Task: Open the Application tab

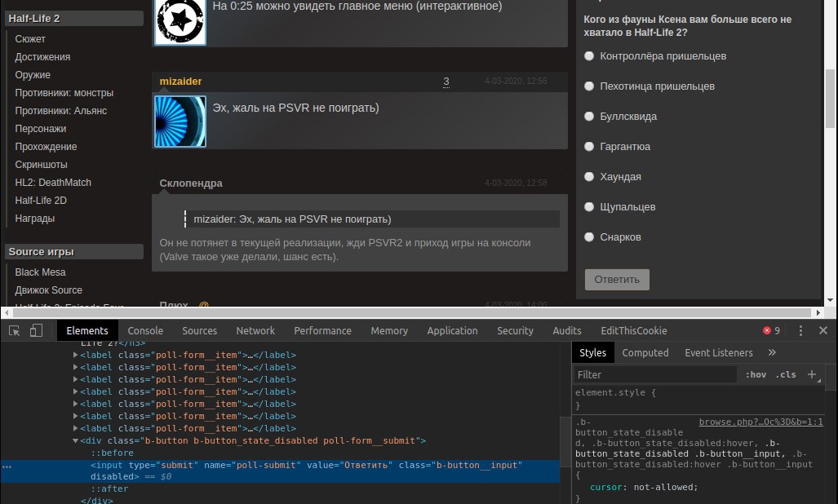Action: [452, 331]
